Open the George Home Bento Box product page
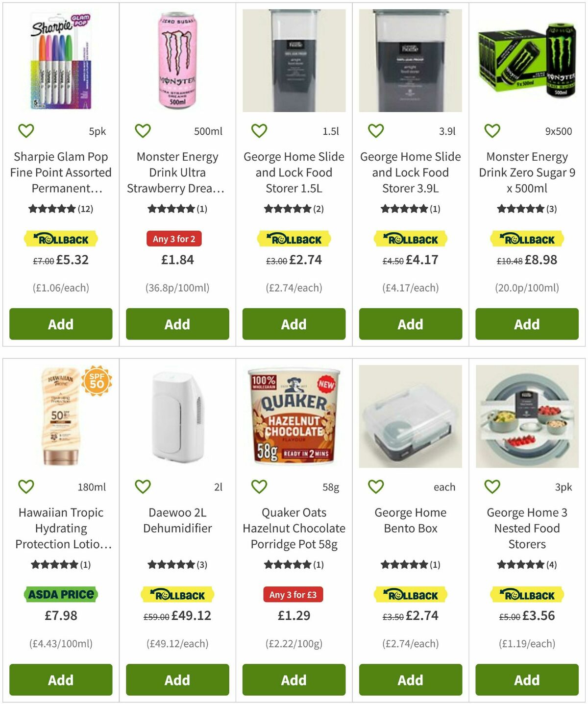Viewport: 588px width, 704px height. (x=410, y=520)
